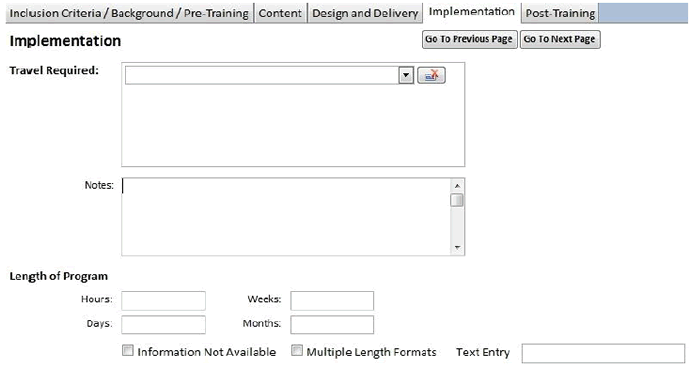Check Information Not Available checkbox

128,351
